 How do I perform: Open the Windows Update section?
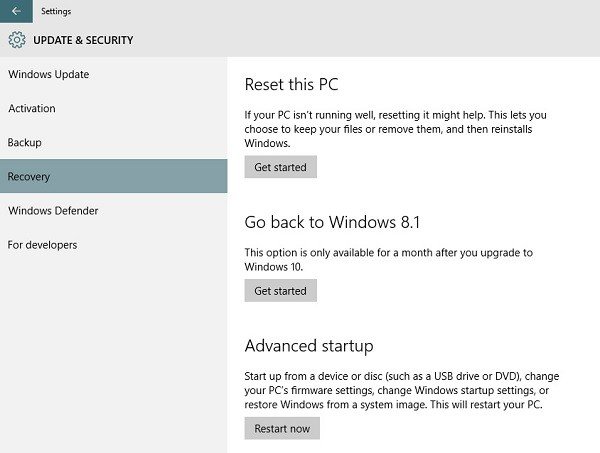click(x=48, y=75)
